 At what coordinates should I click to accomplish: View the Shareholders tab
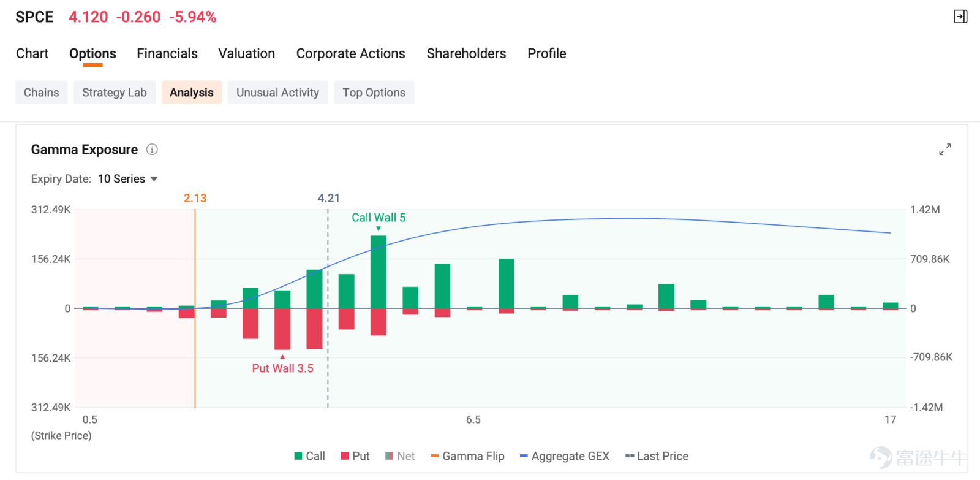coord(467,54)
